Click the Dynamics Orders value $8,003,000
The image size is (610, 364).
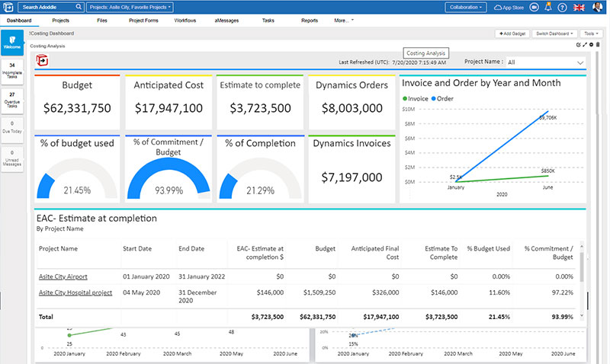point(352,108)
